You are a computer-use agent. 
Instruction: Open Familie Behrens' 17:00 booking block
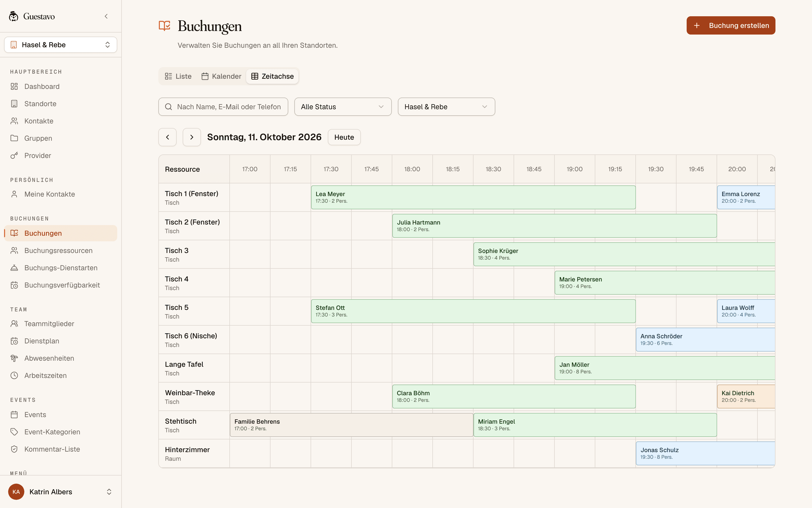351,425
